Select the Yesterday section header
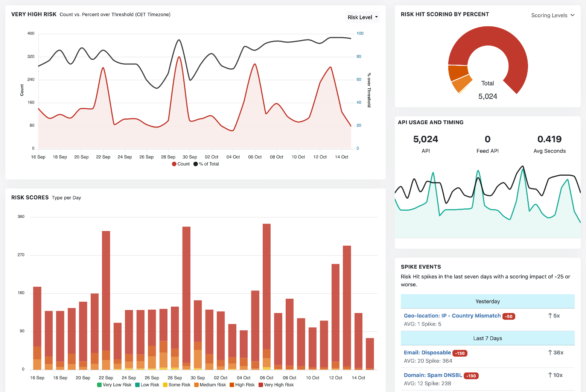This screenshot has height=392, width=586. [488, 301]
